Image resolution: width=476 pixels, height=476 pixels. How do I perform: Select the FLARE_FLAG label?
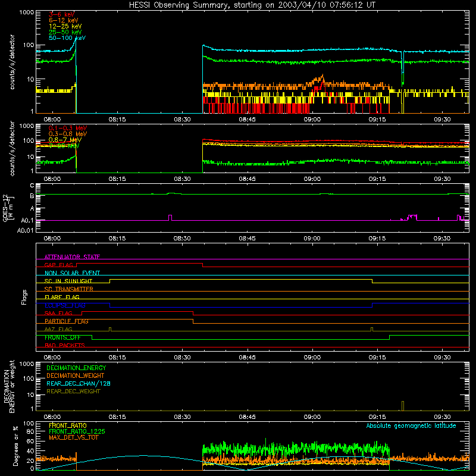62,297
